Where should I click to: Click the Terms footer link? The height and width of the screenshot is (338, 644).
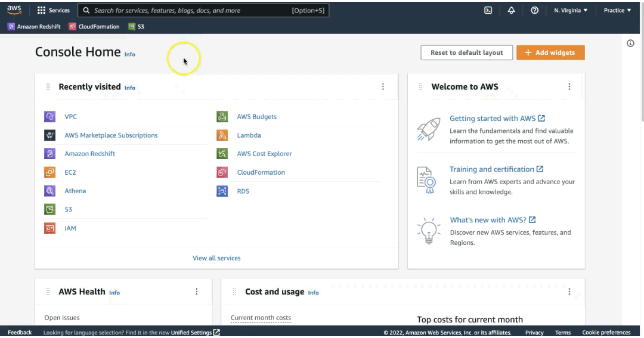[563, 332]
